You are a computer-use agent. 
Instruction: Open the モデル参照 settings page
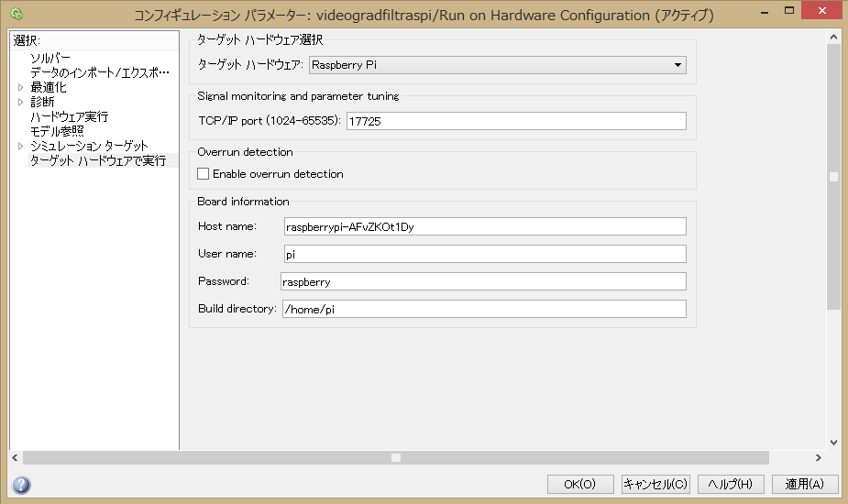pyautogui.click(x=57, y=131)
